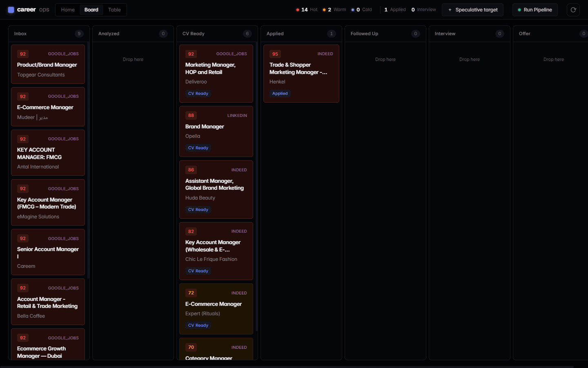This screenshot has height=368, width=588.
Task: Click the Hot leads counter
Action: [x=307, y=10]
